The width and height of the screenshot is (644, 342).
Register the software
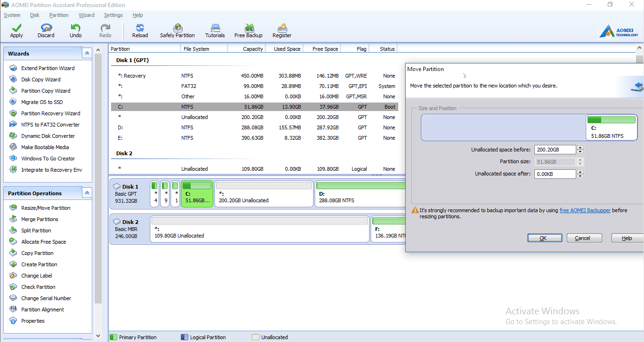point(282,31)
